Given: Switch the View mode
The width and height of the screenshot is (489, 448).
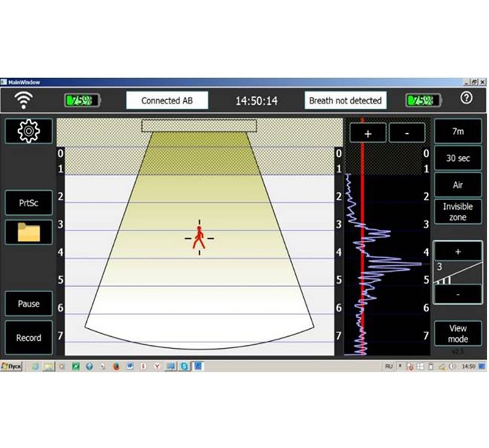Looking at the screenshot, I should click(x=457, y=334).
